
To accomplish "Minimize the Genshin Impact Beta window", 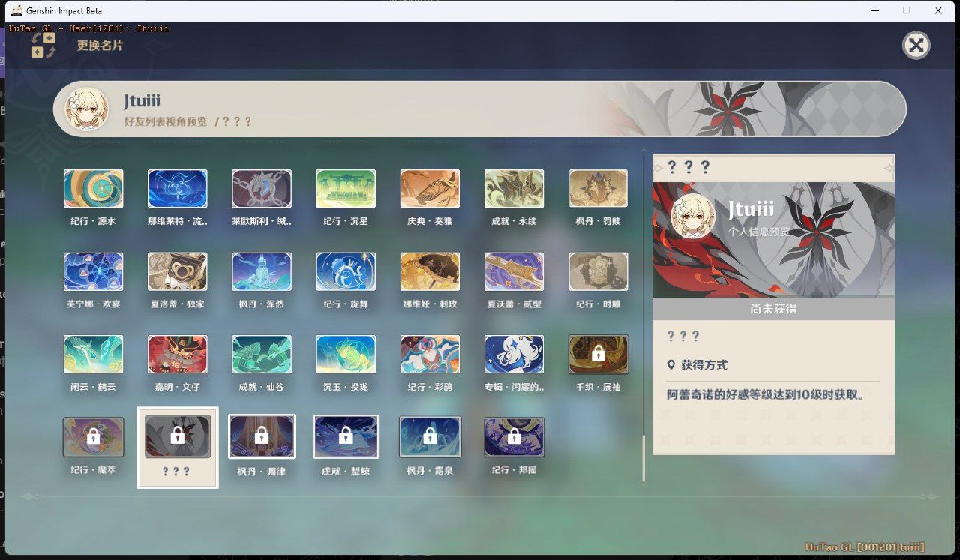I will 874,10.
